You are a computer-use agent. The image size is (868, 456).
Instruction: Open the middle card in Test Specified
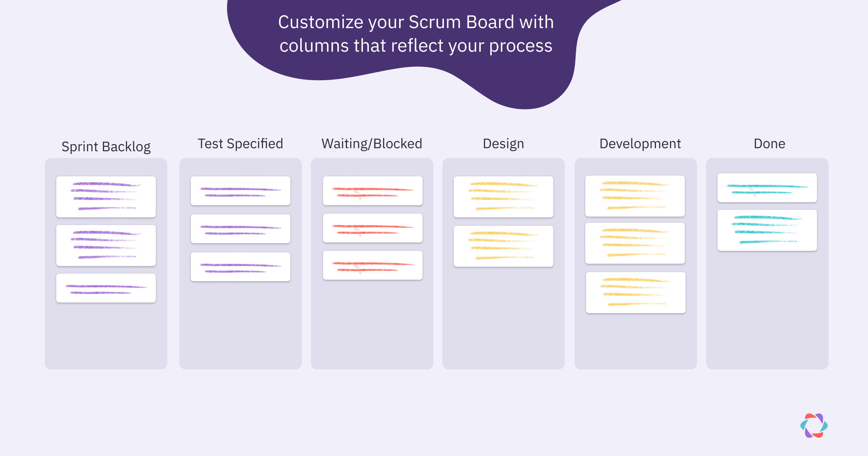click(x=241, y=229)
